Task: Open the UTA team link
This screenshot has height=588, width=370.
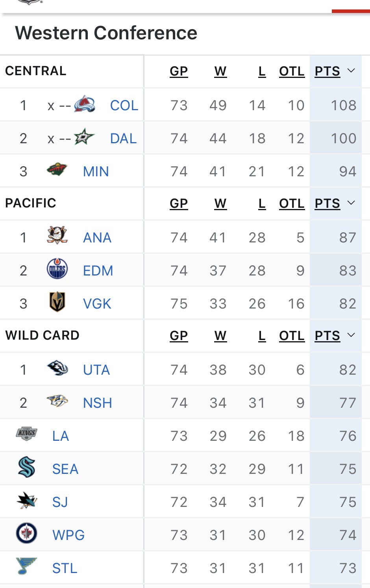Action: coord(96,370)
